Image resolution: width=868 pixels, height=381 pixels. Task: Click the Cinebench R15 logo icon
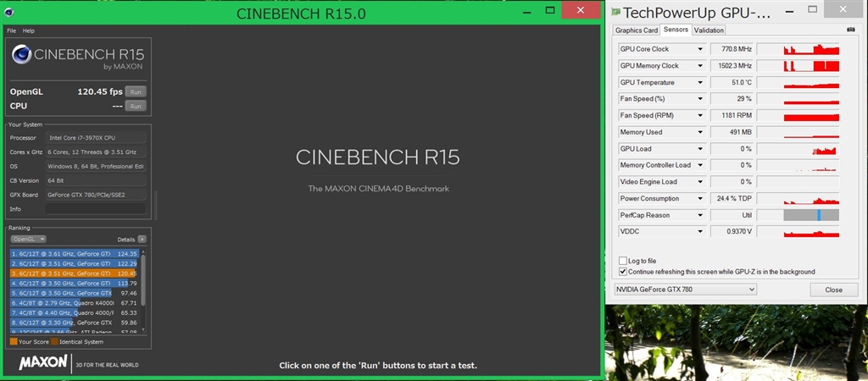tap(21, 54)
